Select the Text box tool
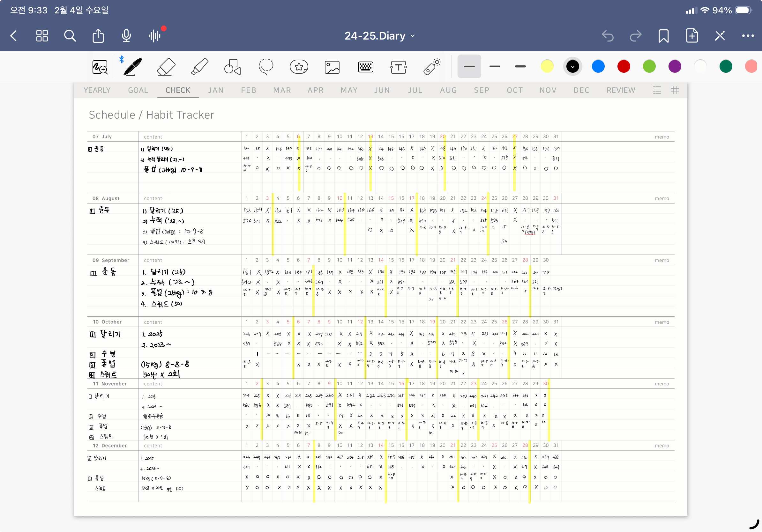Screen dimensions: 762x532 (398, 67)
